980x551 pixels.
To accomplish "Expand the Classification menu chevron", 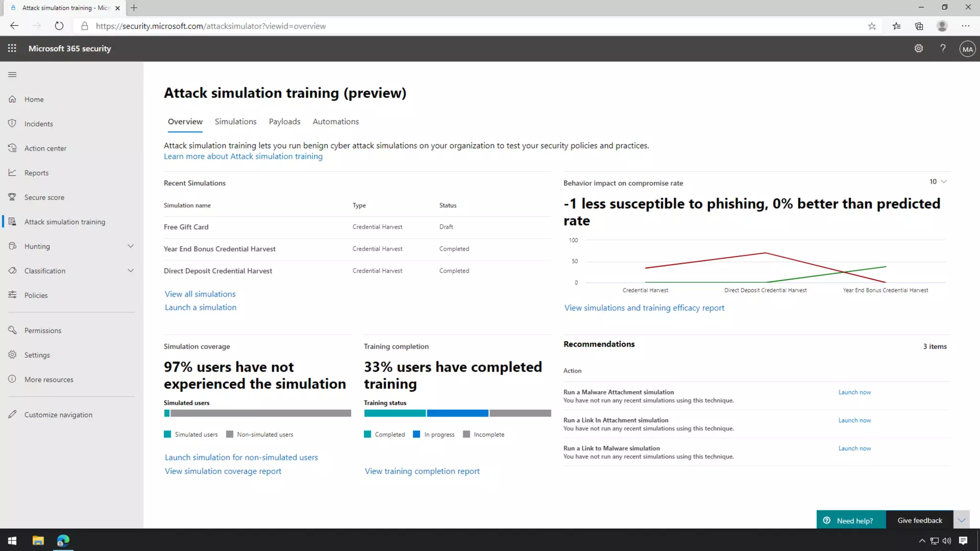I will pos(131,271).
